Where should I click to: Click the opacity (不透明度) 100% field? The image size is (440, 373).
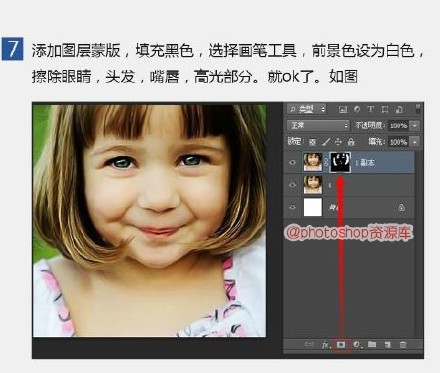(x=398, y=126)
